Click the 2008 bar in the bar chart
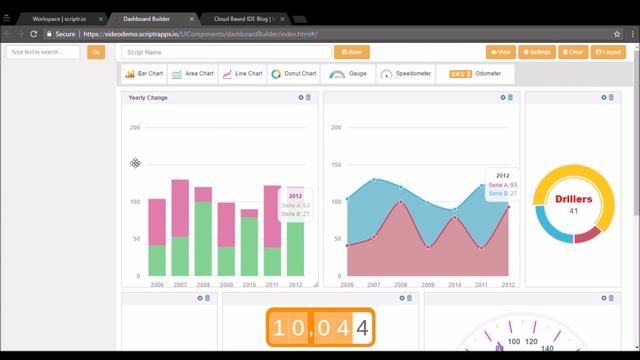 [x=203, y=231]
